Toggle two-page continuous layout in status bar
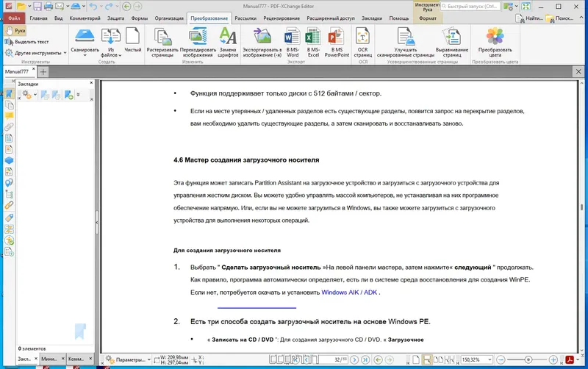Image resolution: width=588 pixels, height=369 pixels. (449, 359)
